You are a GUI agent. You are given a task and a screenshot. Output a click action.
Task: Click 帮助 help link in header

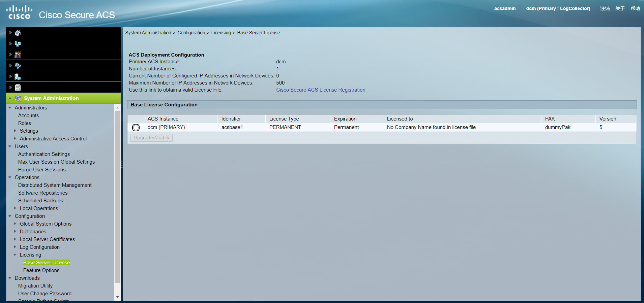point(635,8)
